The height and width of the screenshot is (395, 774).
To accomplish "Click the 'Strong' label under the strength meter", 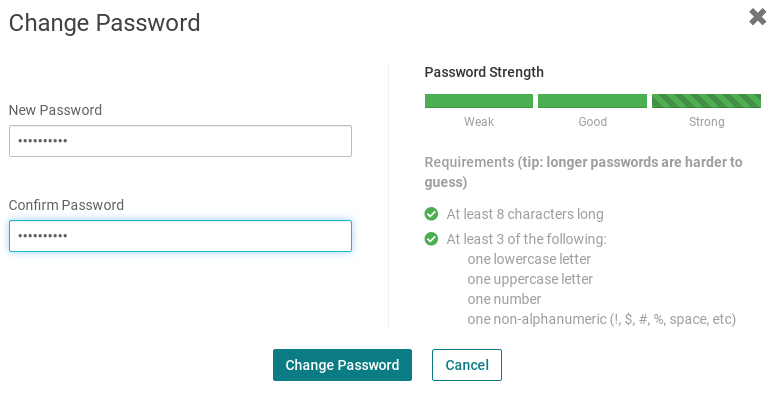I will coord(706,122).
